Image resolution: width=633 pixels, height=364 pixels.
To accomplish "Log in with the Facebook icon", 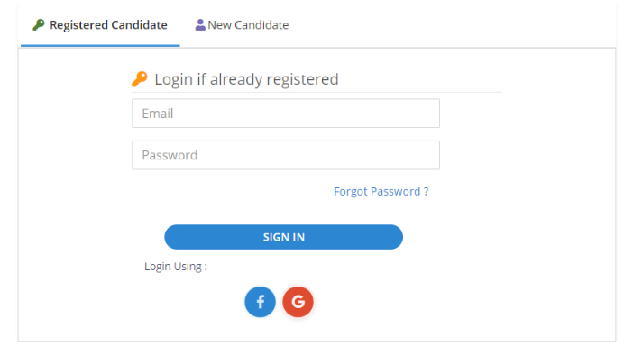I will [x=260, y=302].
